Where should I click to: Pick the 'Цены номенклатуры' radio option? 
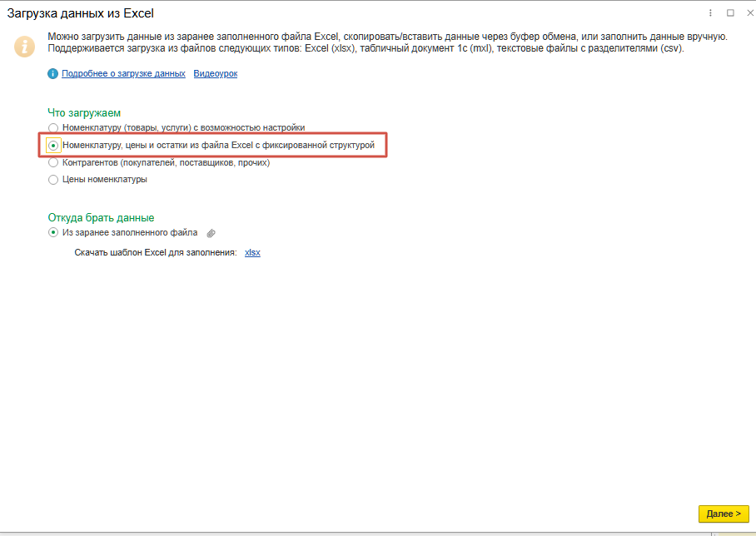(x=54, y=180)
